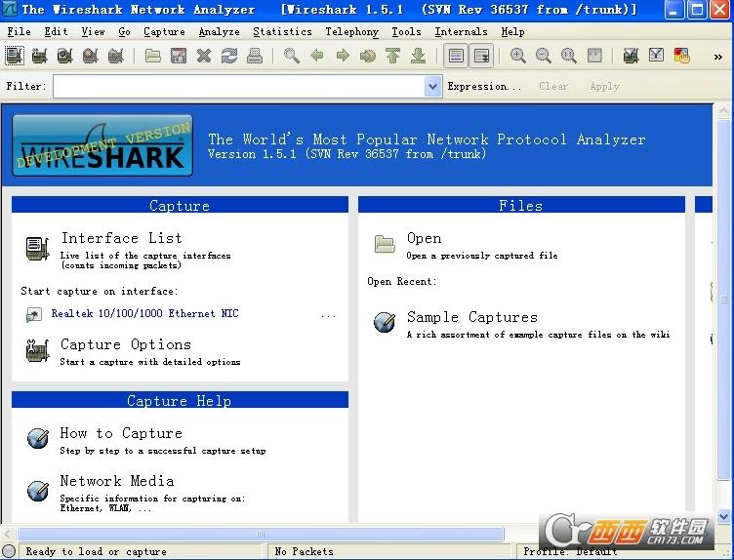The image size is (734, 560).
Task: Close capture file X toolbar icon
Action: pos(204,56)
